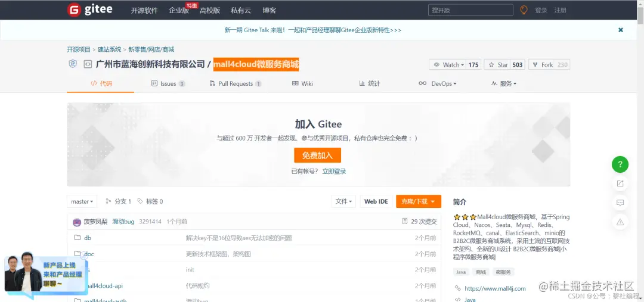Screen dimensions: 644x302
Task: Open the 开源项目 breadcrumb
Action: [x=79, y=49]
